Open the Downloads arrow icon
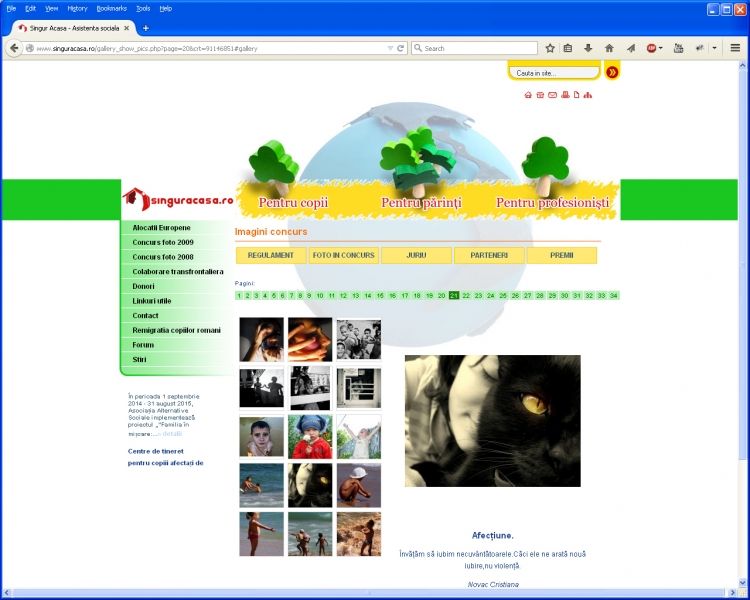 click(x=588, y=48)
